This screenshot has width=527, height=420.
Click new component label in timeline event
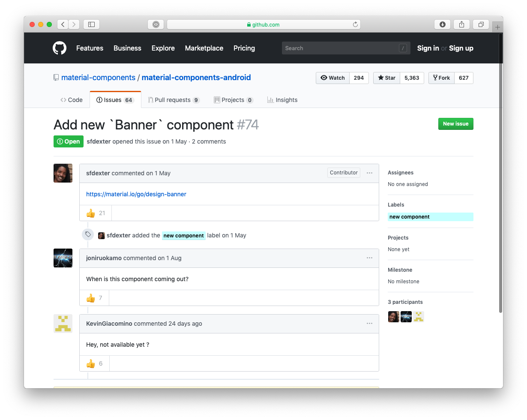(184, 235)
